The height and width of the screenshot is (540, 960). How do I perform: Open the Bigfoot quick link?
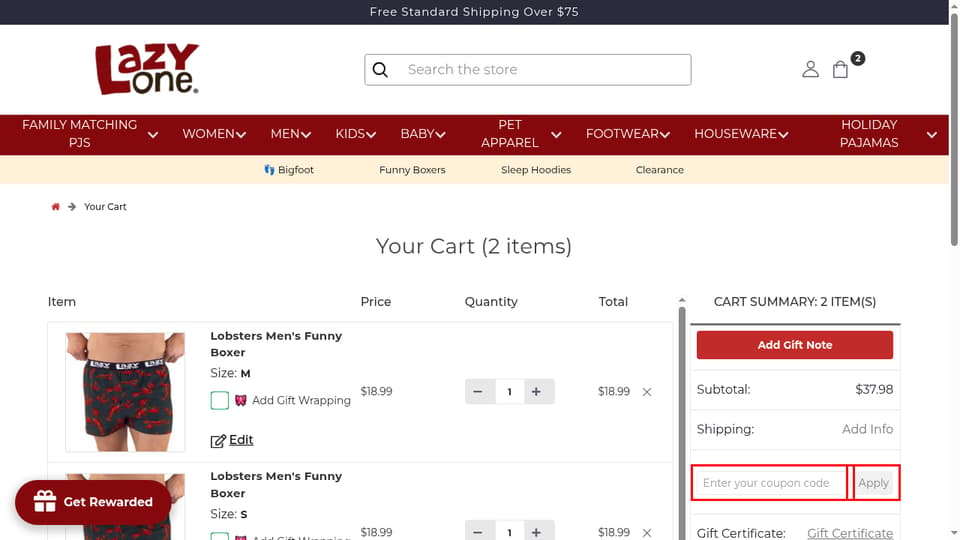pos(288,170)
